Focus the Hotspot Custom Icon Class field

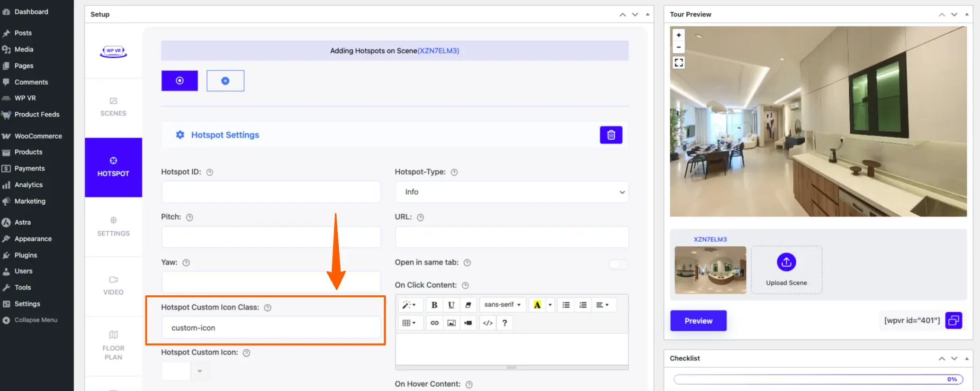271,328
